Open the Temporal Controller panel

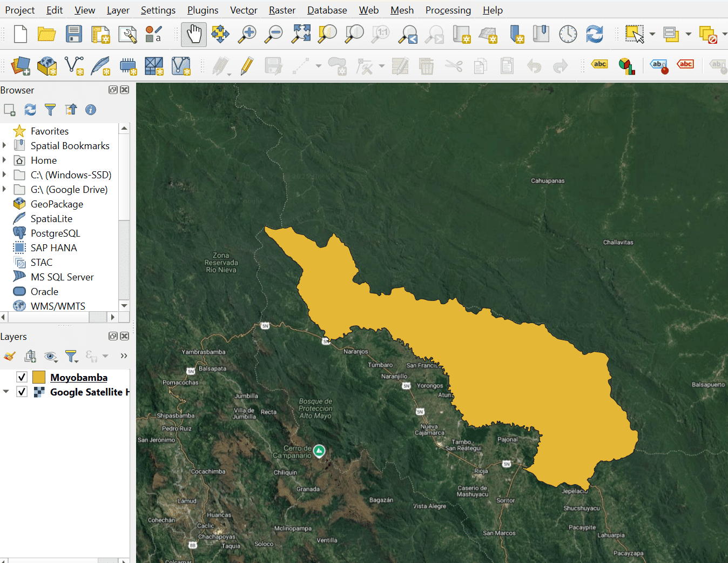coord(568,33)
